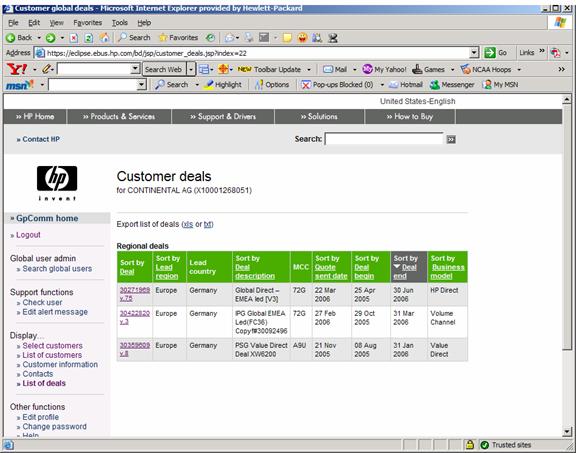
Task: Open NCAA Hoops toolbar item
Action: pyautogui.click(x=486, y=69)
